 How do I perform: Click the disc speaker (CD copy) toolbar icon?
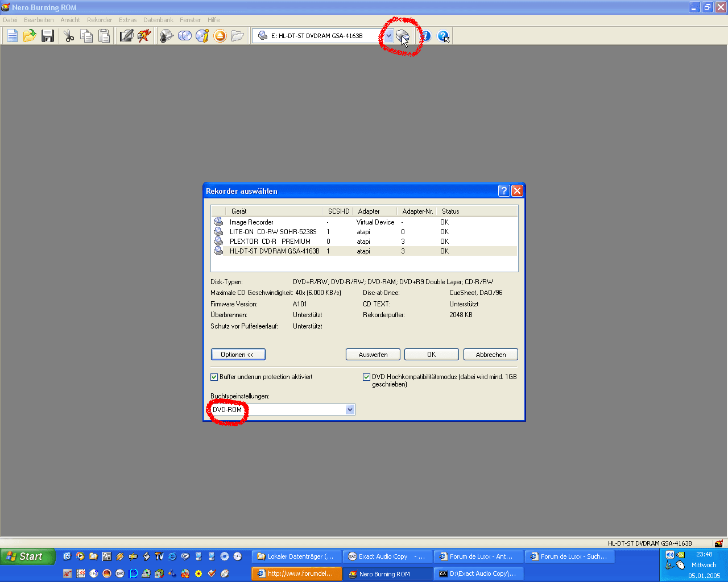click(166, 36)
